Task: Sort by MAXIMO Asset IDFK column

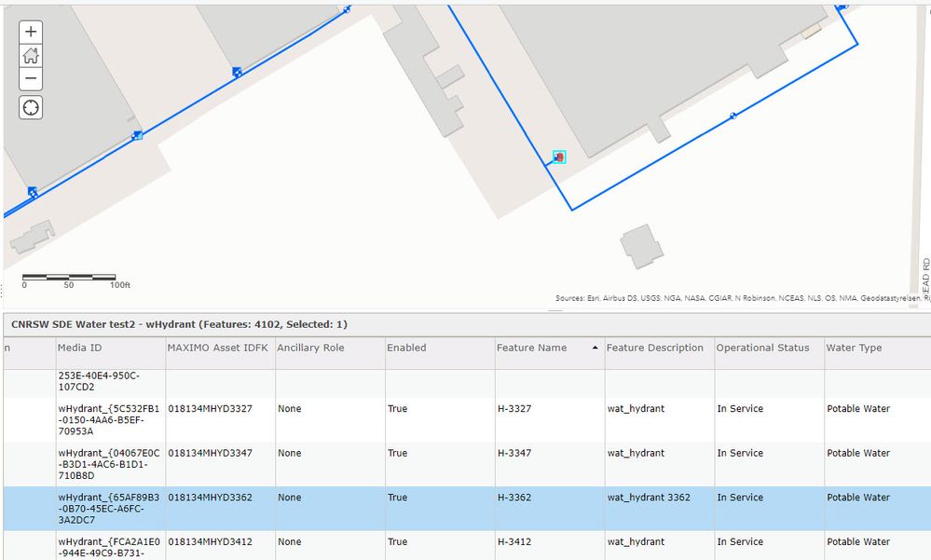Action: tap(217, 348)
